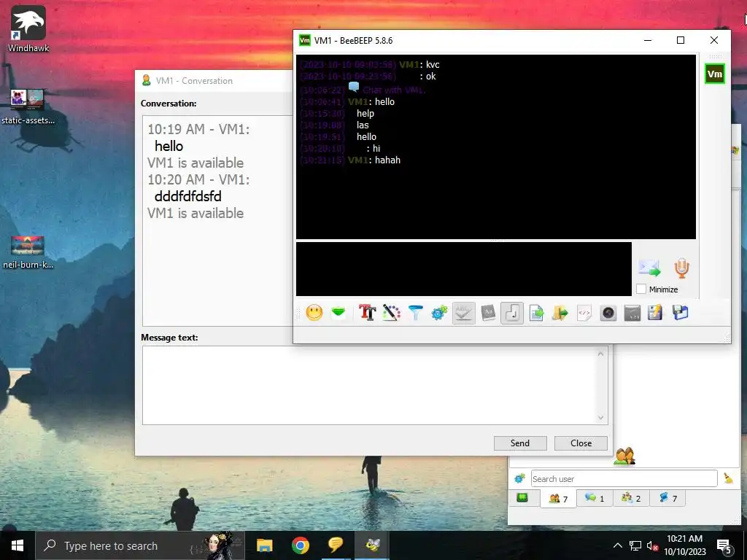Screen dimensions: 747x560
Task: Click the 'VM1: kvc' history line
Action: (419, 65)
